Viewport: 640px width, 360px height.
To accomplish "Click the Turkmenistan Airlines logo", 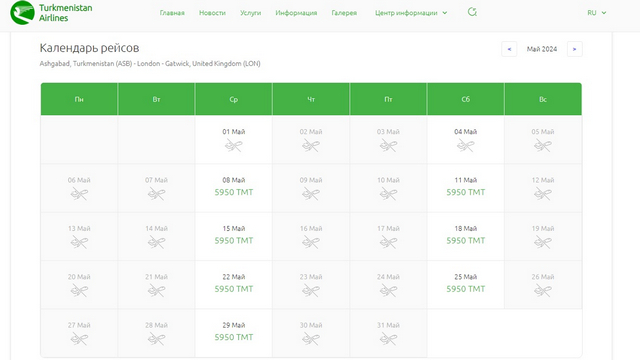I will pyautogui.click(x=51, y=13).
